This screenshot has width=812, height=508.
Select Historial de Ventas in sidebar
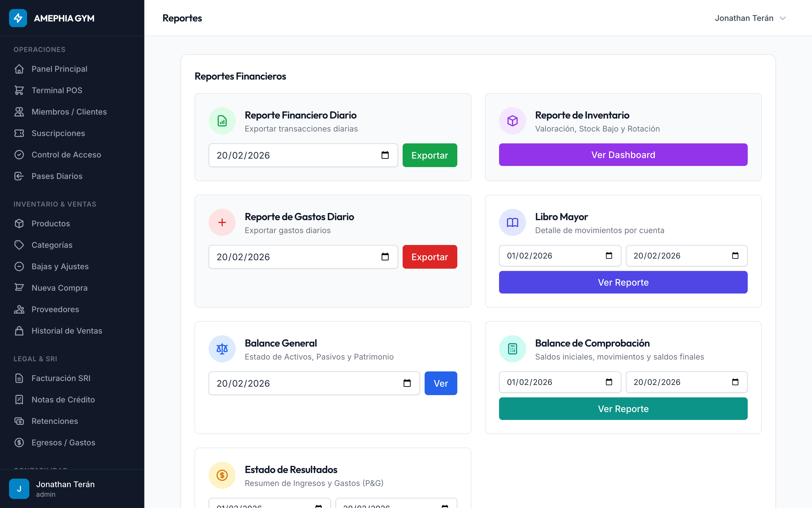tap(72, 331)
